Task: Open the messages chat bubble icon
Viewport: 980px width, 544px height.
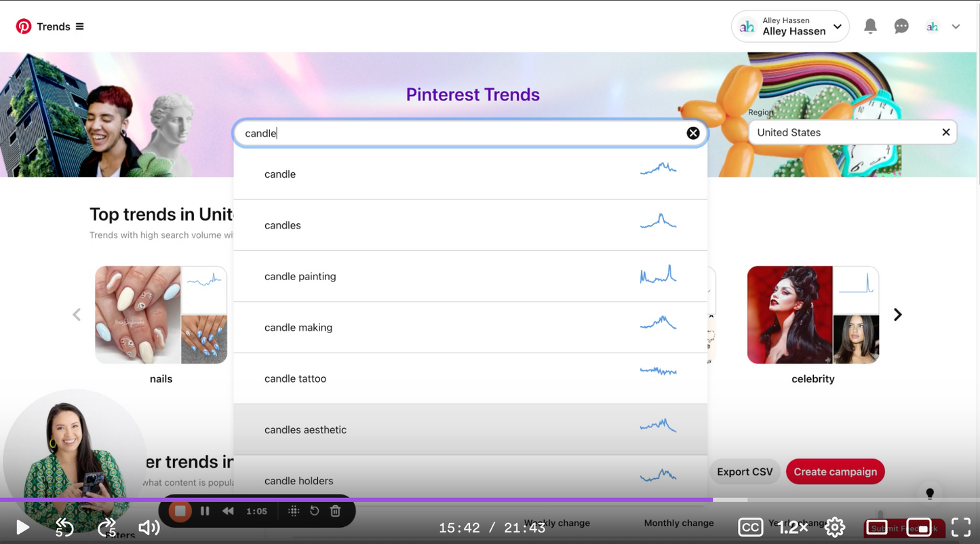Action: 901,26
